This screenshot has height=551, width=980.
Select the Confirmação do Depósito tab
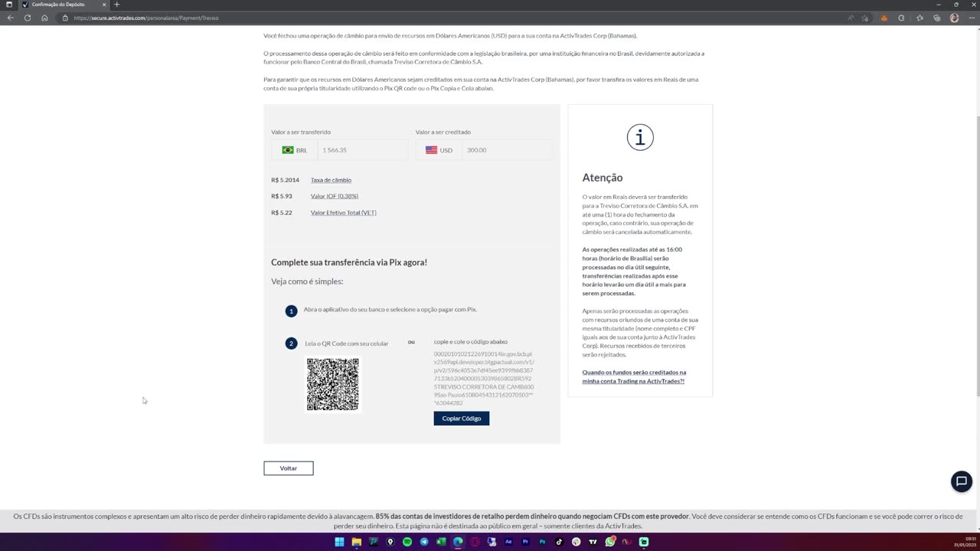click(64, 5)
